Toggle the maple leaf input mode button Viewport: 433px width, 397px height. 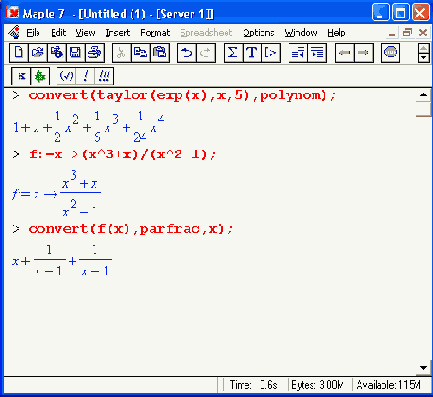[x=40, y=76]
